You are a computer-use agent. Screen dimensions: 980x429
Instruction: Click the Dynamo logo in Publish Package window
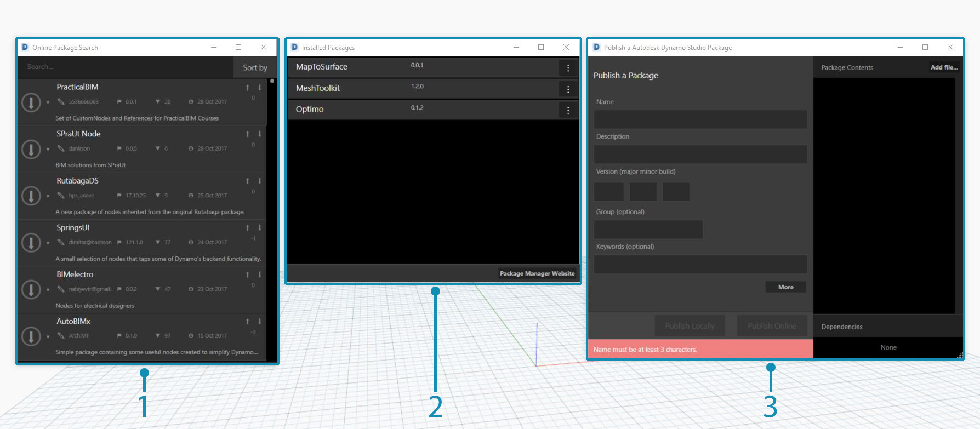click(596, 48)
